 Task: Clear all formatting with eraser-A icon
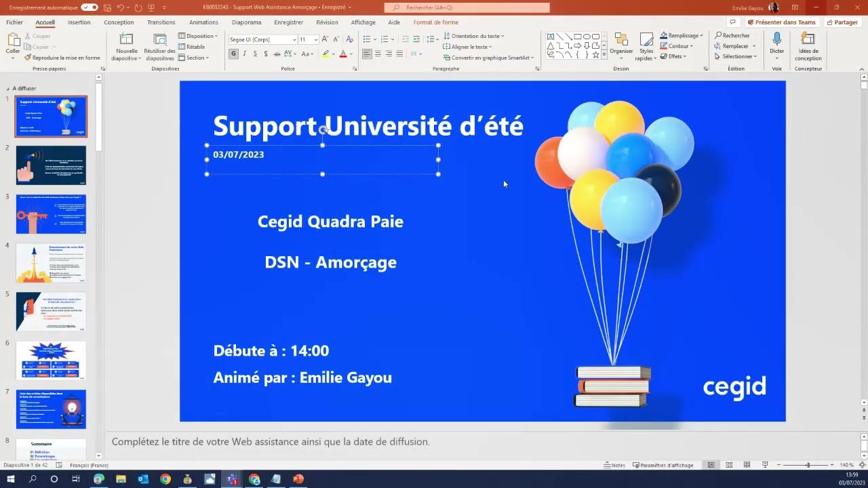[350, 39]
